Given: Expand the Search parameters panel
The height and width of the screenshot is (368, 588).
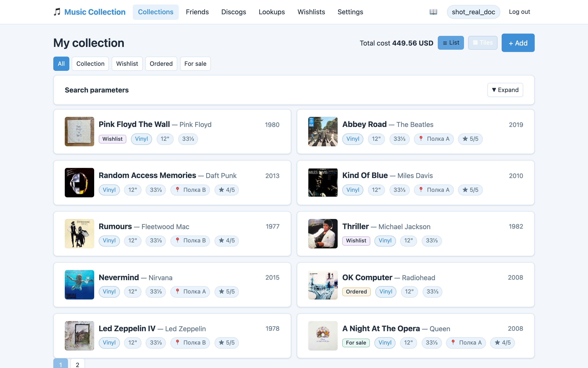Looking at the screenshot, I should click(505, 90).
